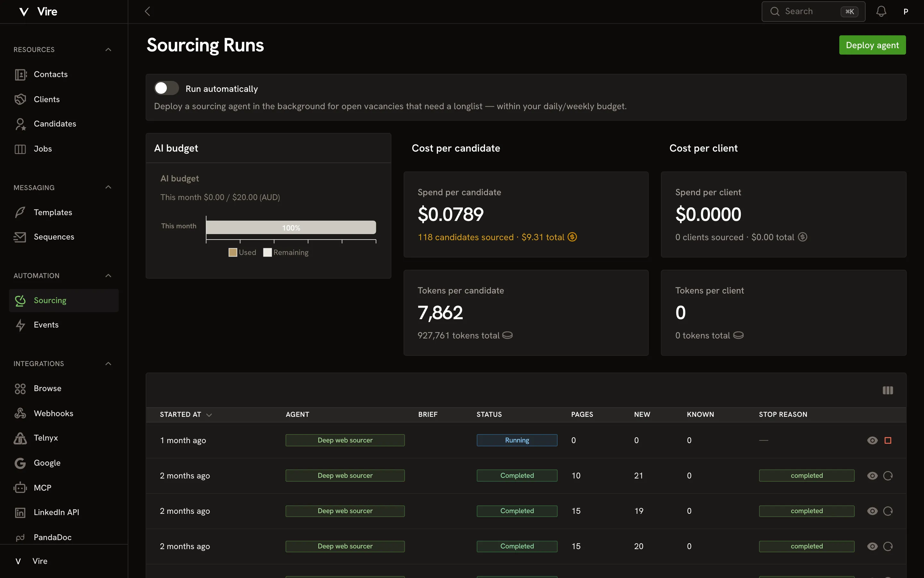Click the Running status badge
The height and width of the screenshot is (578, 924).
coord(517,440)
